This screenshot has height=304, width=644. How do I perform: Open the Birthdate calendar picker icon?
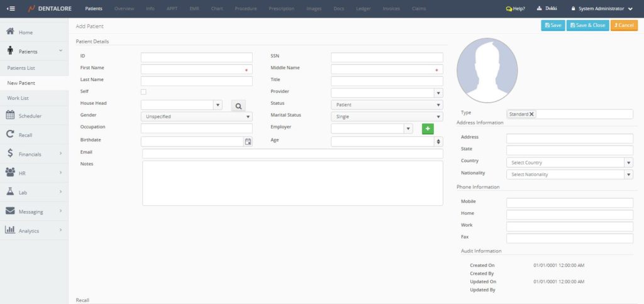coord(248,142)
